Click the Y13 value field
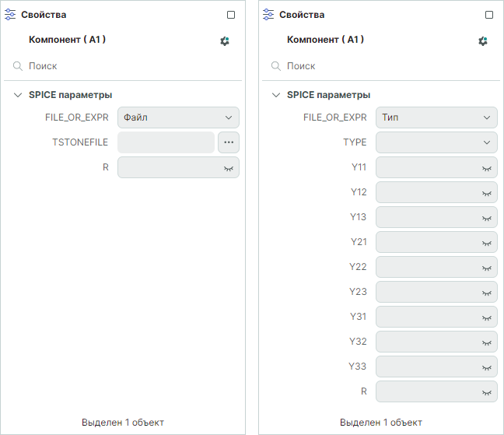504x435 pixels. (428, 217)
